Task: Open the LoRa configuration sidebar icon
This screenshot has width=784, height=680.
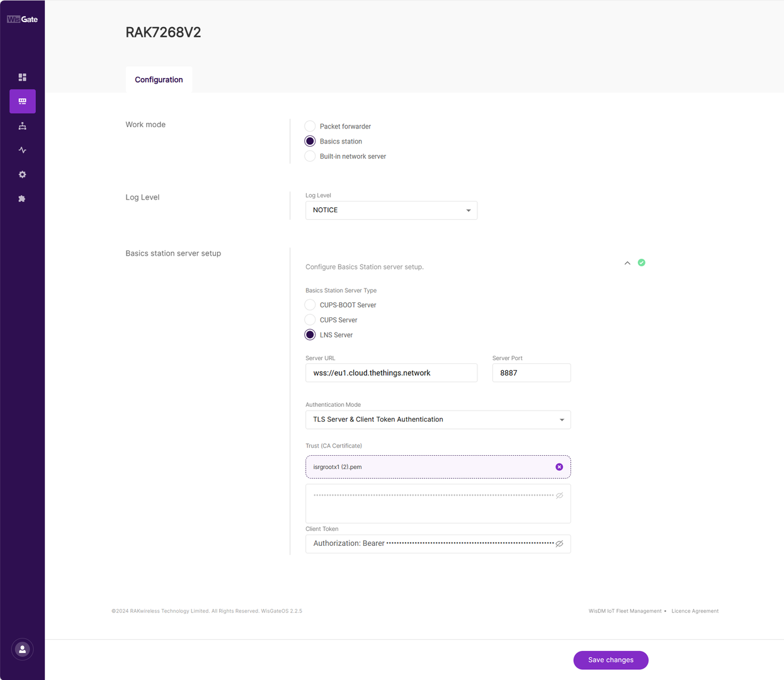Action: point(22,101)
